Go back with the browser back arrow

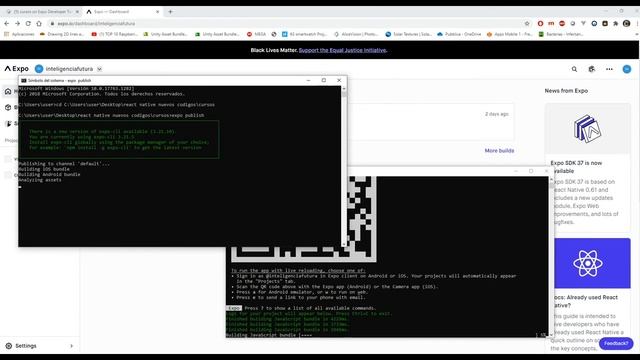tap(7, 24)
